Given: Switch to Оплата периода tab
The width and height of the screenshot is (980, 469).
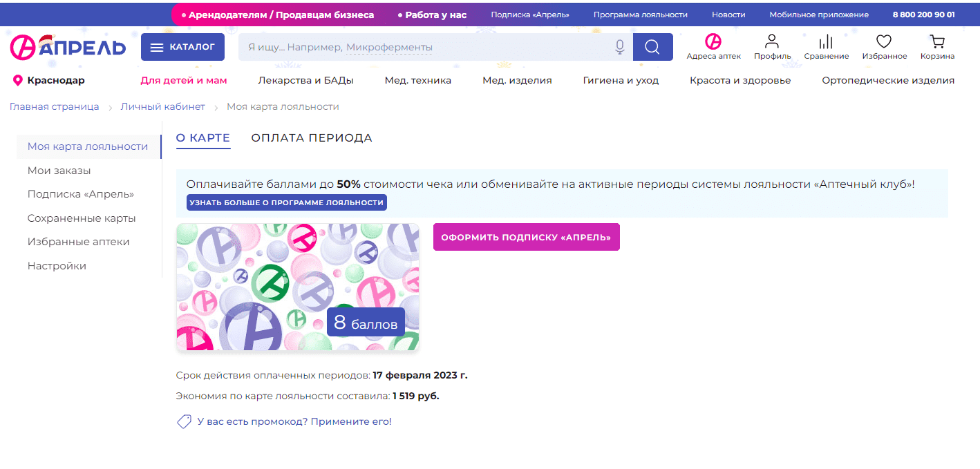Looking at the screenshot, I should pyautogui.click(x=312, y=138).
